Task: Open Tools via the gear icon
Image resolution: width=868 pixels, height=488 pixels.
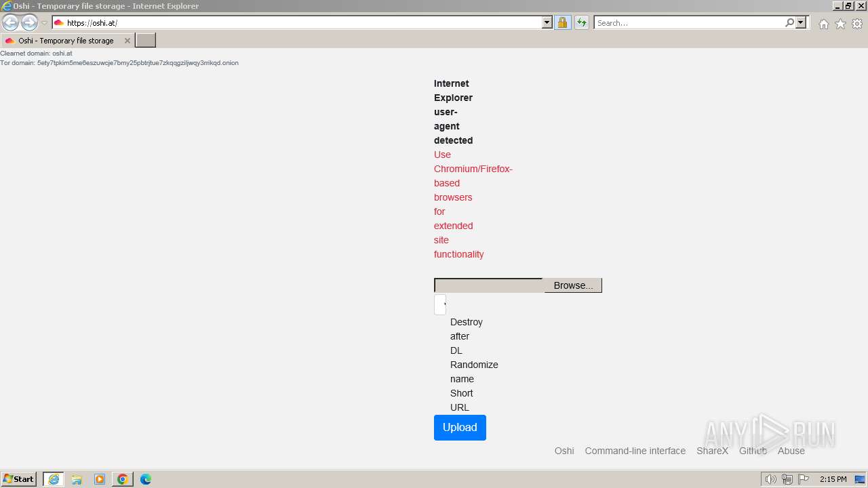Action: [857, 24]
